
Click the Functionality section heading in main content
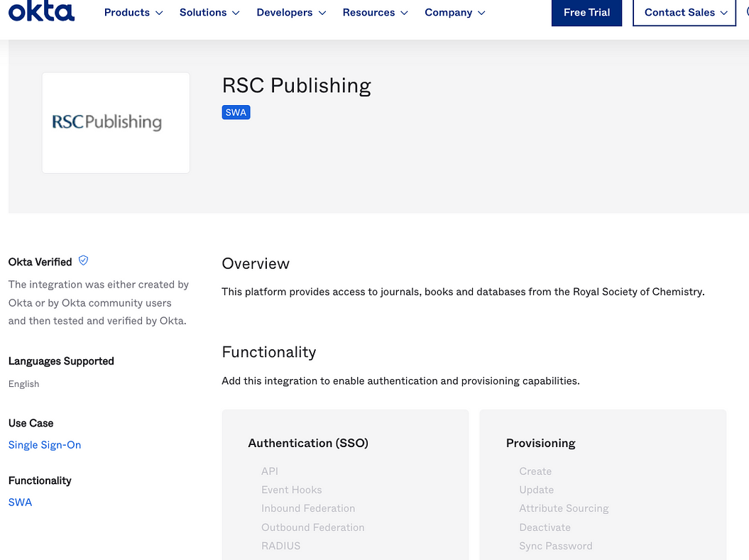[x=269, y=352]
